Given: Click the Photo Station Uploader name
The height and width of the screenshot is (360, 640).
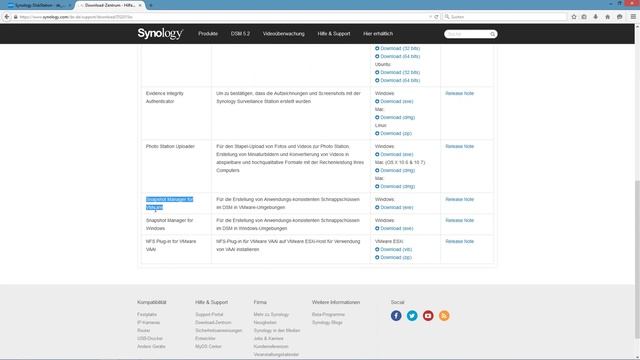Looking at the screenshot, I should point(170,146).
